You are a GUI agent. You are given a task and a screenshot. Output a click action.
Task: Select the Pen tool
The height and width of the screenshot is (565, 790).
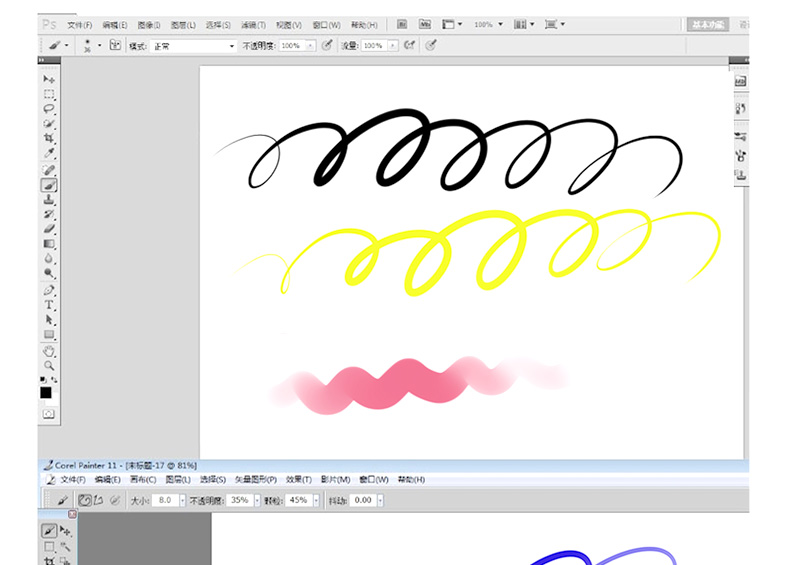48,289
